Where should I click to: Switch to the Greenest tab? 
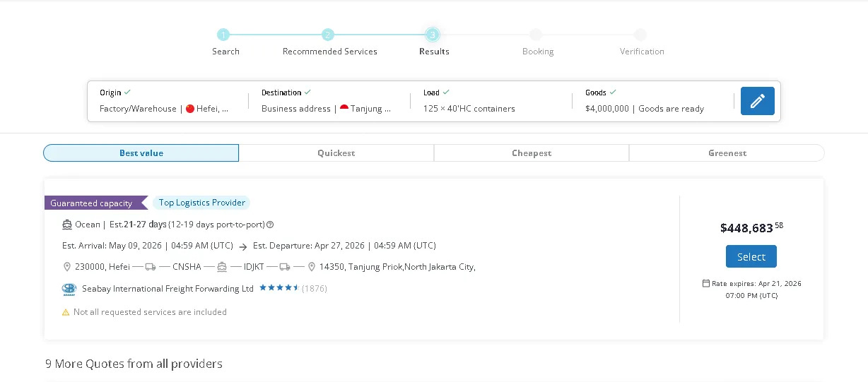click(727, 153)
